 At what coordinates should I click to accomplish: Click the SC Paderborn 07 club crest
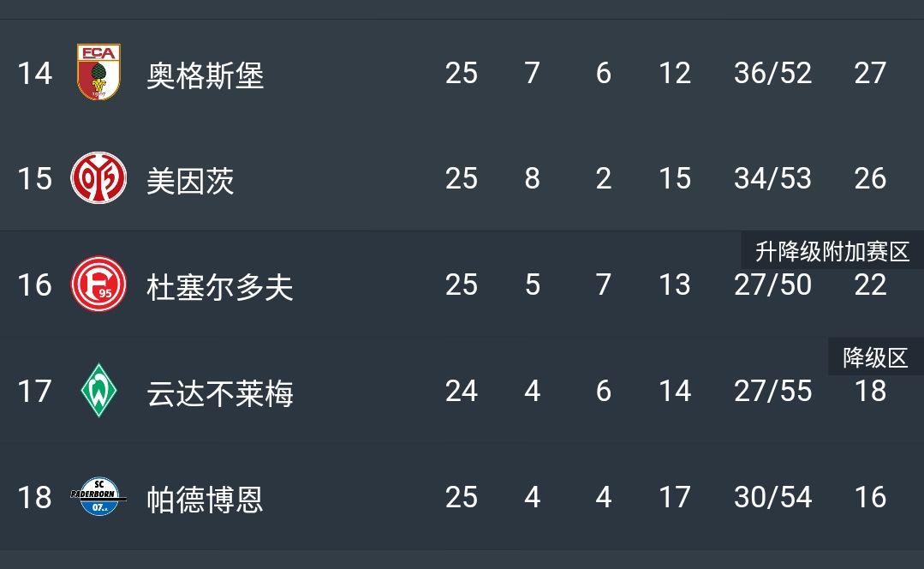pyautogui.click(x=100, y=496)
